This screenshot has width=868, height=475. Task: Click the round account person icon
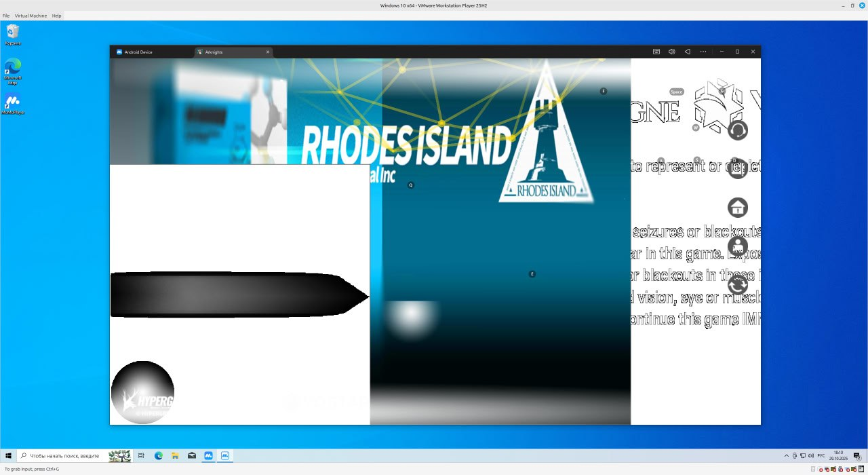[738, 246]
